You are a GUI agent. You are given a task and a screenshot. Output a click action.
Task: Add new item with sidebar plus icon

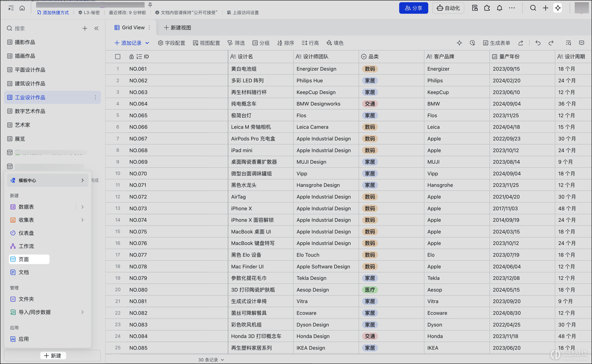[x=85, y=28]
